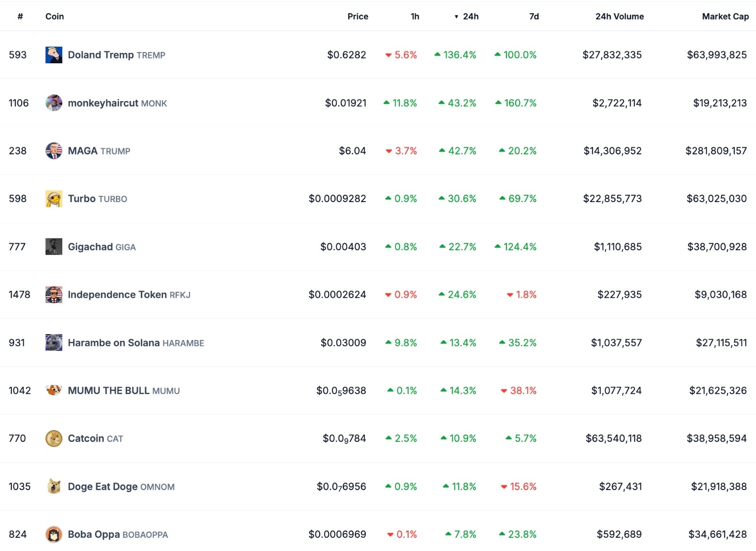756x551 pixels.
Task: Sort the table by 24h change
Action: (470, 17)
